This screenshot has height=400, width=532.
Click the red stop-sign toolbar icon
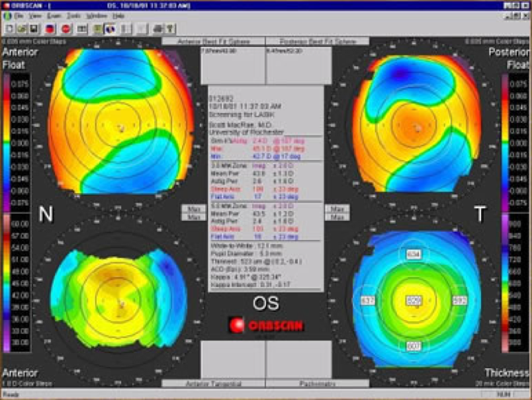(x=66, y=29)
